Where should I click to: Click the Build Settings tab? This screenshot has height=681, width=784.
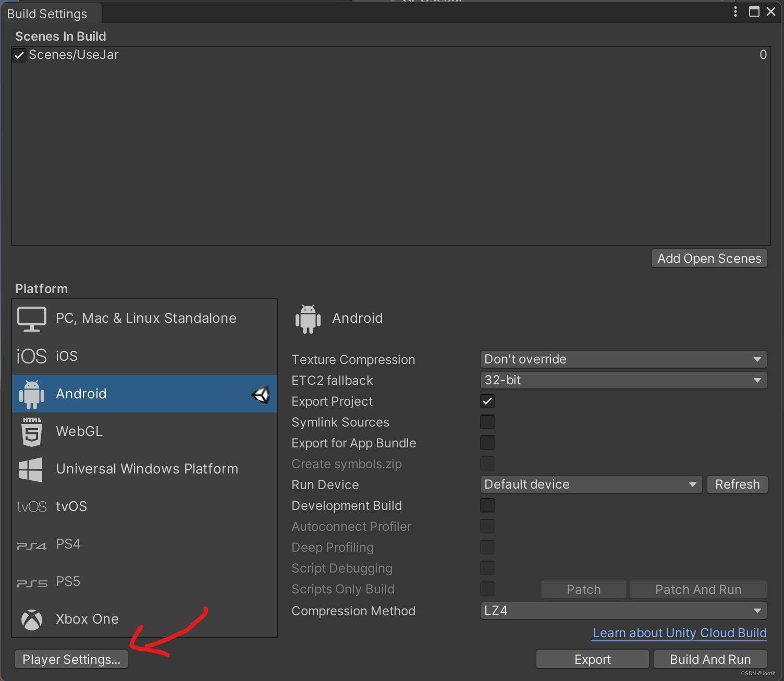pos(47,14)
